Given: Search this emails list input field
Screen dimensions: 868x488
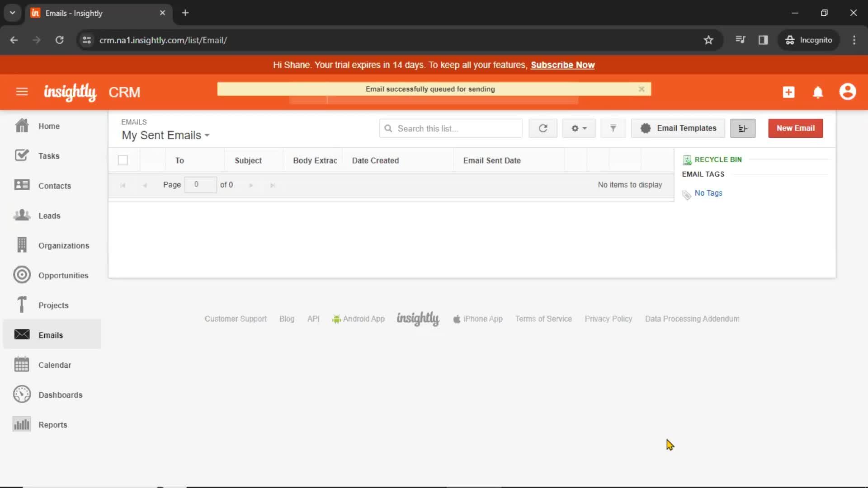Looking at the screenshot, I should (x=451, y=127).
